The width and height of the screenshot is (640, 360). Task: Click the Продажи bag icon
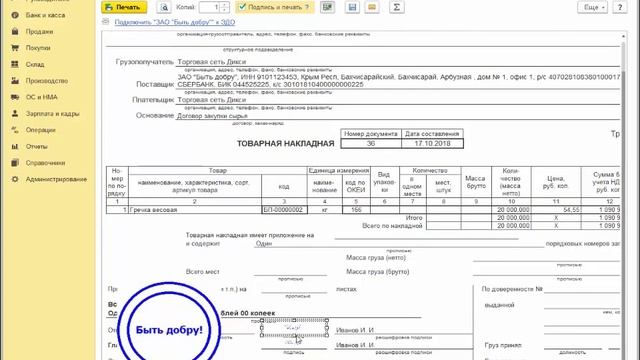(x=15, y=31)
